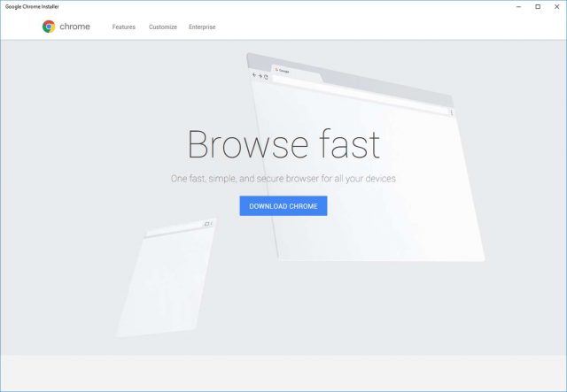Click the Google favicon on illustrated tab
567x392 pixels.
click(276, 69)
